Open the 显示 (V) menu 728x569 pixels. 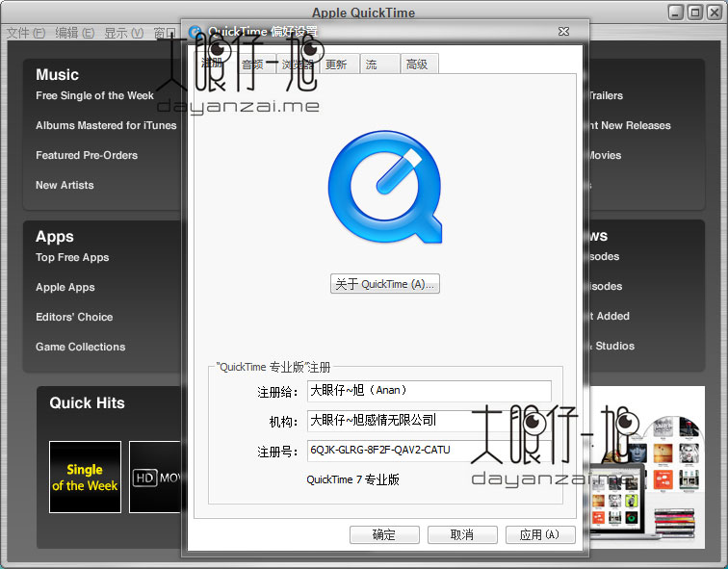coord(123,33)
